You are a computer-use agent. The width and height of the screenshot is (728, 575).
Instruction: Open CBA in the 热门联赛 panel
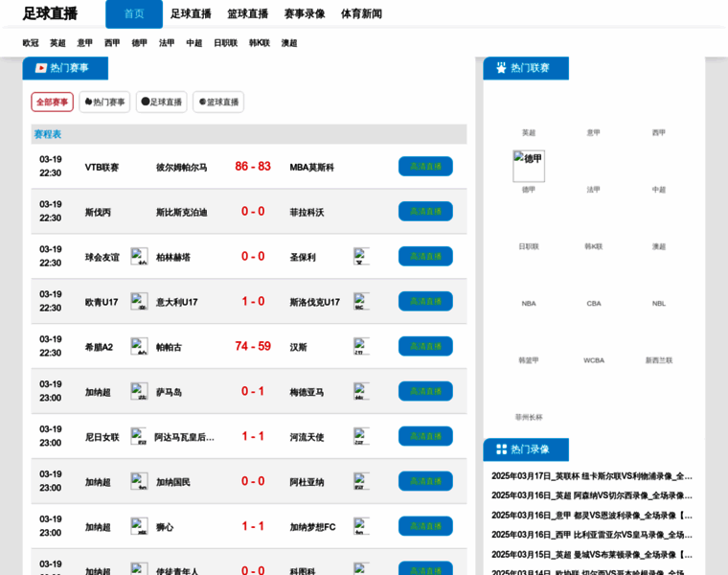click(594, 303)
